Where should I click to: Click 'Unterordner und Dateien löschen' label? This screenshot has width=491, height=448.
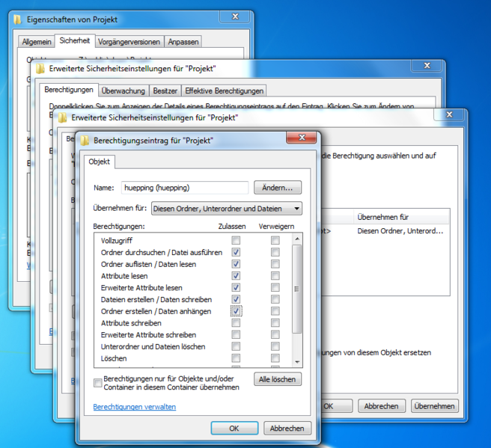(153, 346)
